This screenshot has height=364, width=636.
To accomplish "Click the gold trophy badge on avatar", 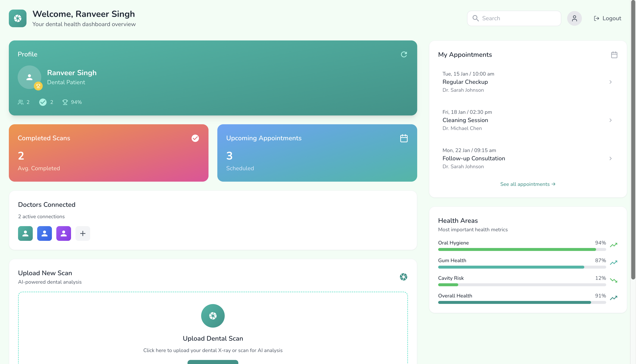I will tap(38, 86).
